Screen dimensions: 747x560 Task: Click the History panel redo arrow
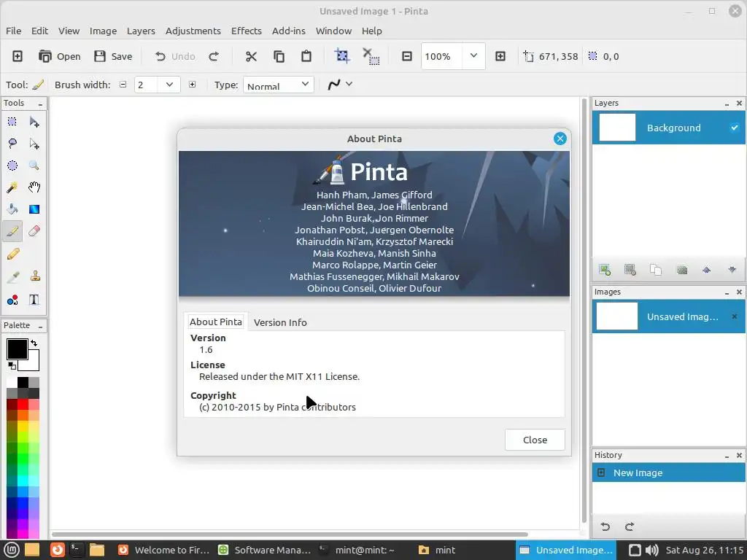[x=630, y=526]
